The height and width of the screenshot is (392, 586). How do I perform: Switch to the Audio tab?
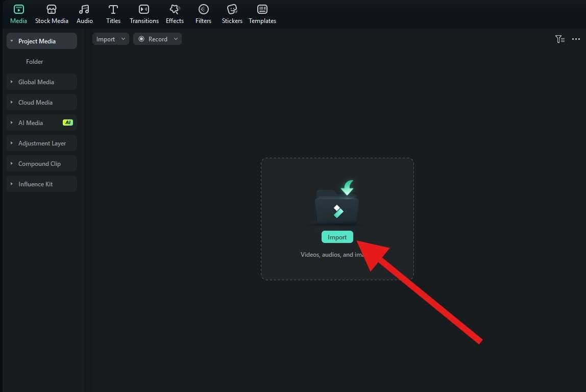click(x=84, y=14)
